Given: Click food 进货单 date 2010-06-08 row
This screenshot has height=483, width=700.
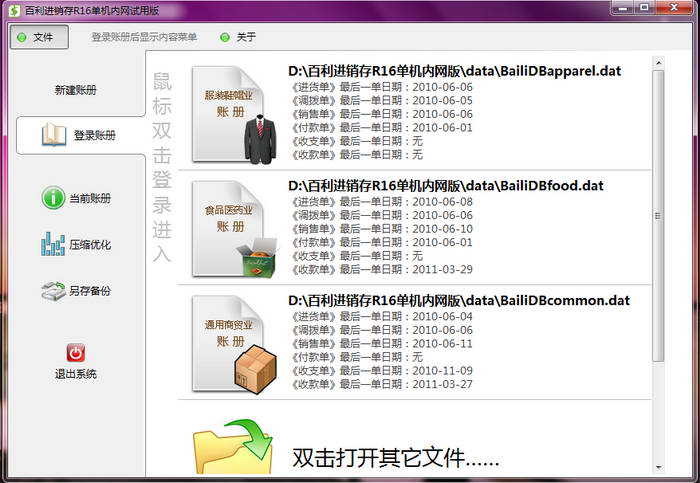Looking at the screenshot, I should click(x=381, y=202).
